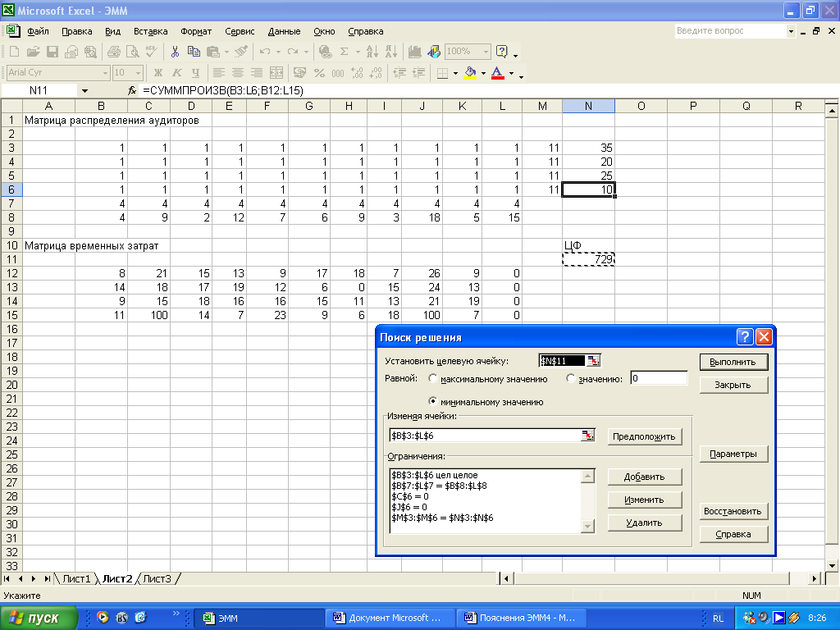Select the 'минимальному значению' radio option
Image resolution: width=840 pixels, height=630 pixels.
coord(433,402)
